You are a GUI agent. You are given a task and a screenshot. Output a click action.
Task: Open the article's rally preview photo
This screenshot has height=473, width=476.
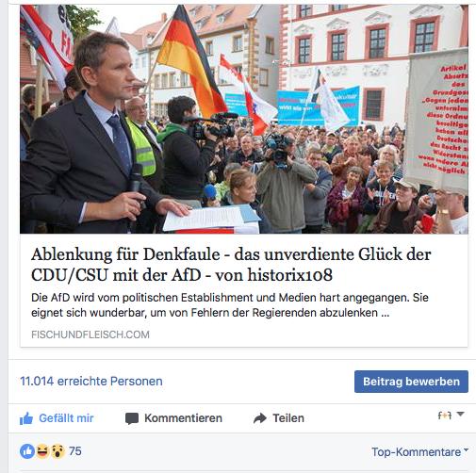[244, 119]
